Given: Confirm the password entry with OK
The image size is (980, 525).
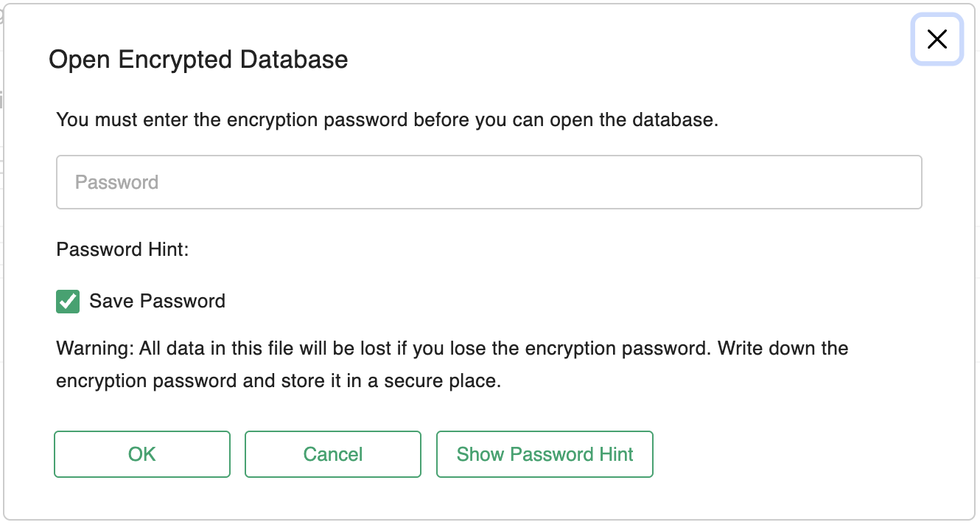Looking at the screenshot, I should (x=141, y=454).
